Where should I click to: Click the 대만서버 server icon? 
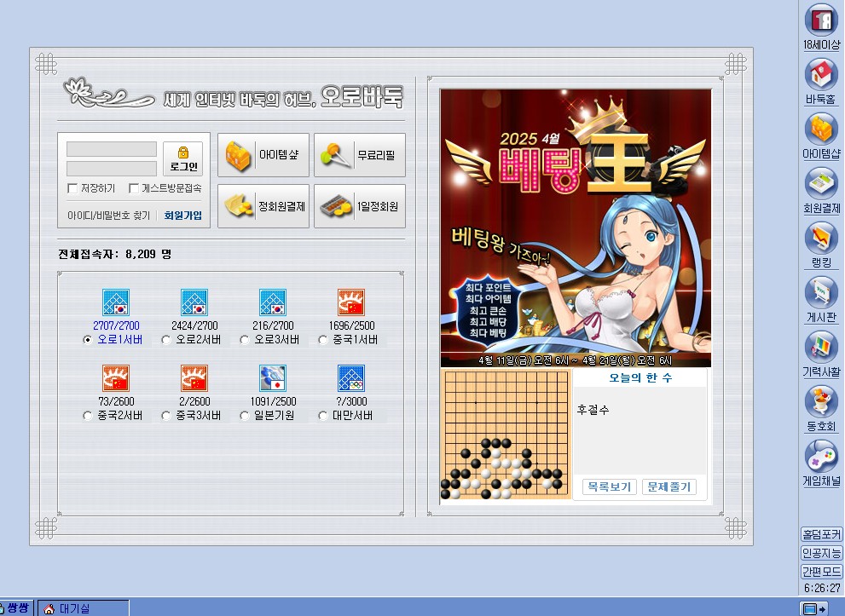point(351,378)
